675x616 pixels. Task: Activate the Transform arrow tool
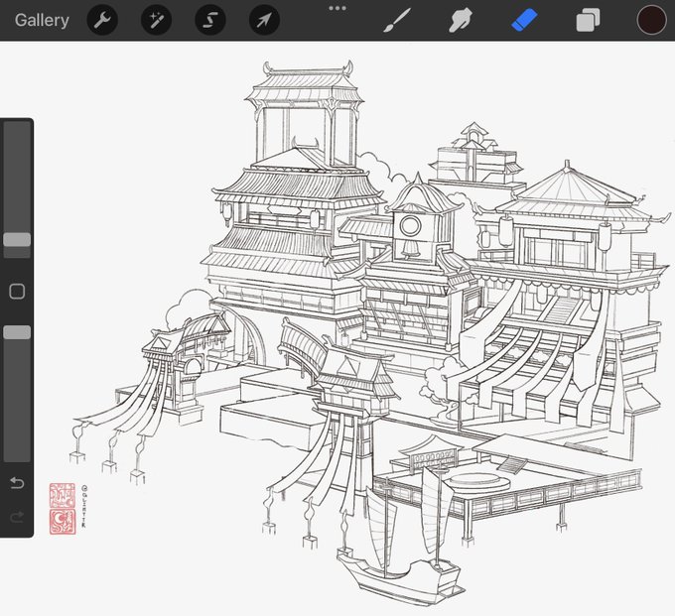tap(264, 20)
